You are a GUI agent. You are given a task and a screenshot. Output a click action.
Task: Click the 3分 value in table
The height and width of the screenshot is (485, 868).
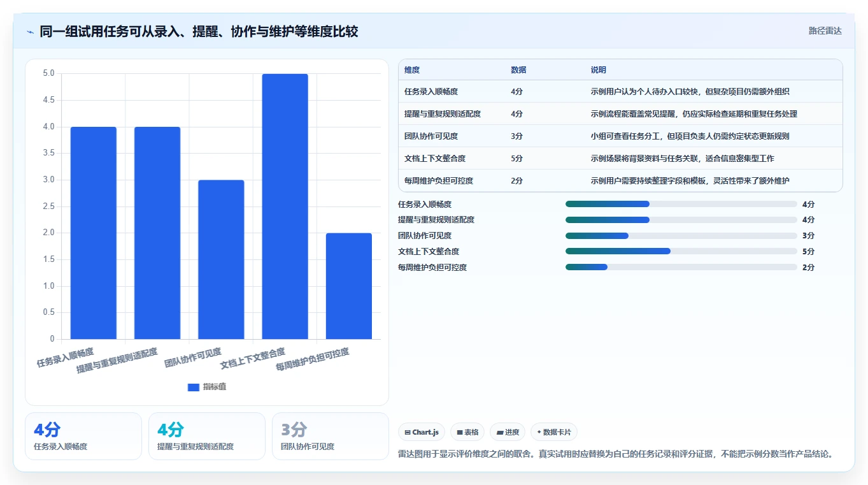(516, 136)
